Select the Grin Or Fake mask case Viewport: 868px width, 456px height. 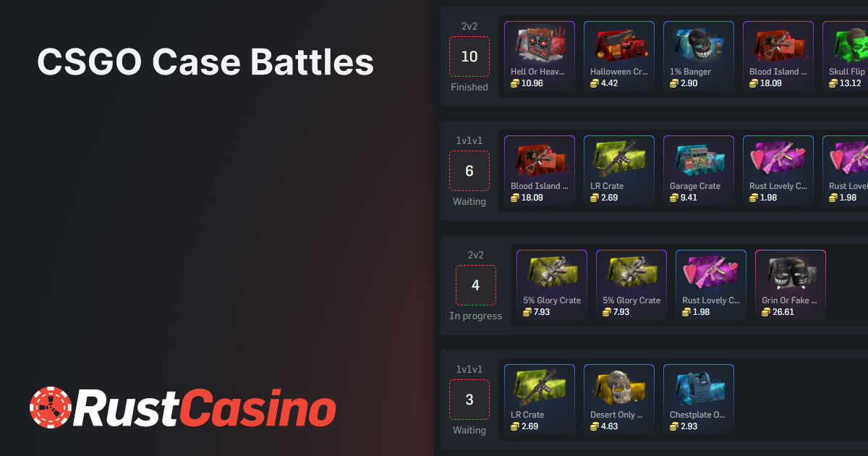(x=791, y=284)
